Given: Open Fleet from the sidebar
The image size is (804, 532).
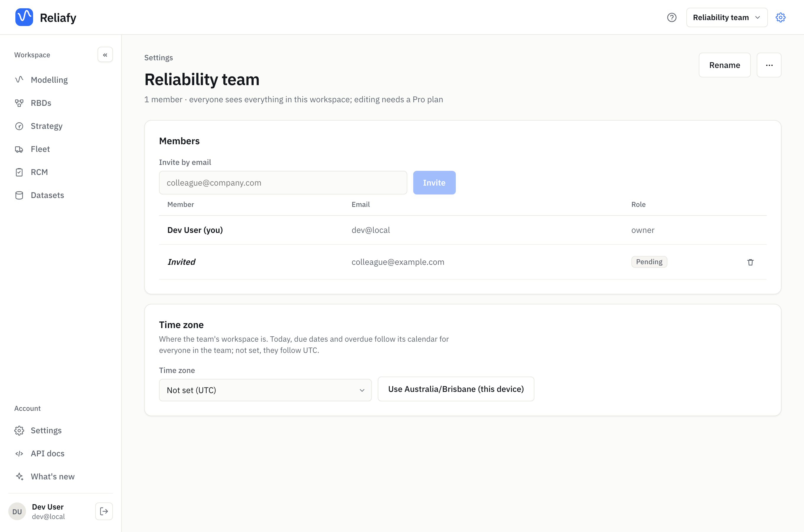Looking at the screenshot, I should click(60, 149).
